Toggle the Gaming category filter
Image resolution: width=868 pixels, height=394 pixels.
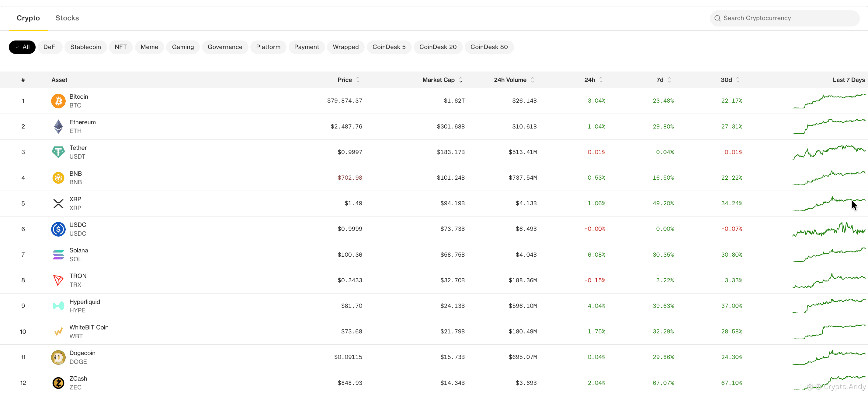tap(183, 47)
